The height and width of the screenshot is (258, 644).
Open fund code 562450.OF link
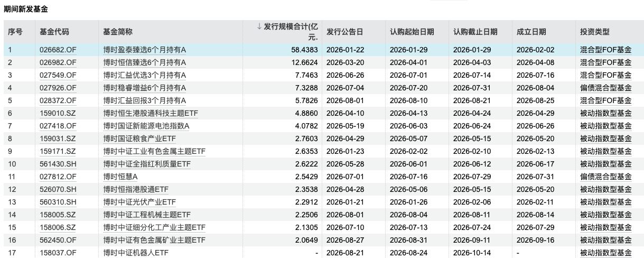pyautogui.click(x=58, y=241)
